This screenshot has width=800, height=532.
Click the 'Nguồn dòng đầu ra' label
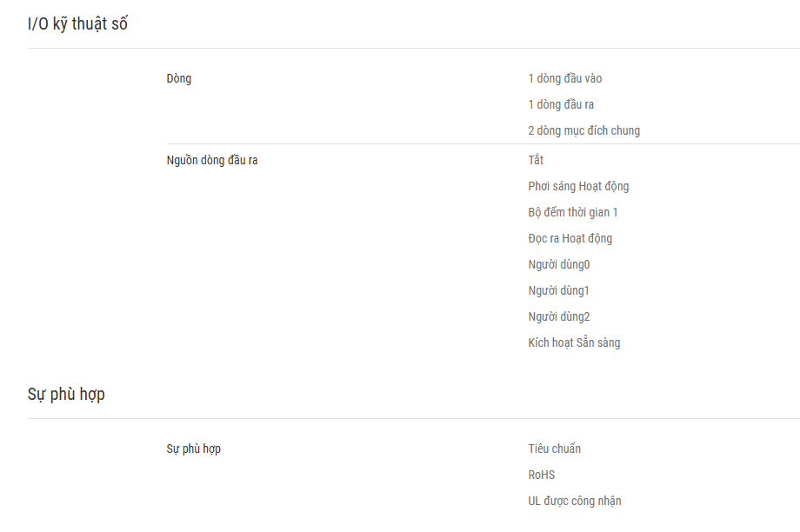click(211, 160)
